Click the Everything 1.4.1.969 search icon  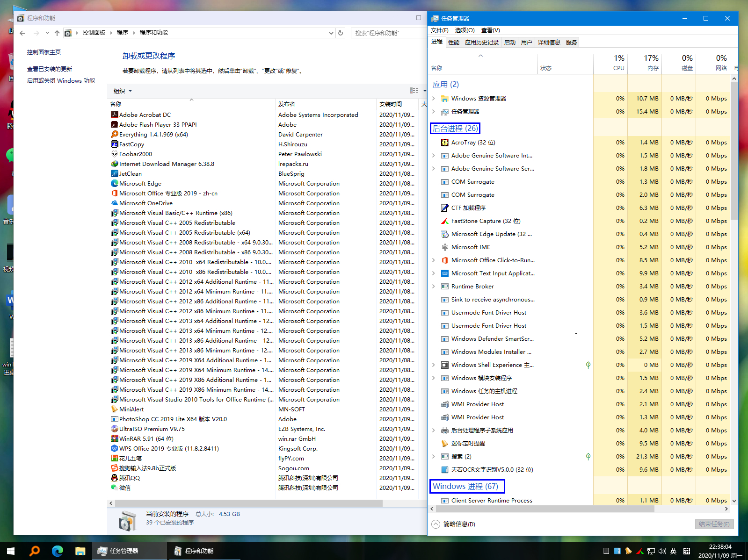114,134
